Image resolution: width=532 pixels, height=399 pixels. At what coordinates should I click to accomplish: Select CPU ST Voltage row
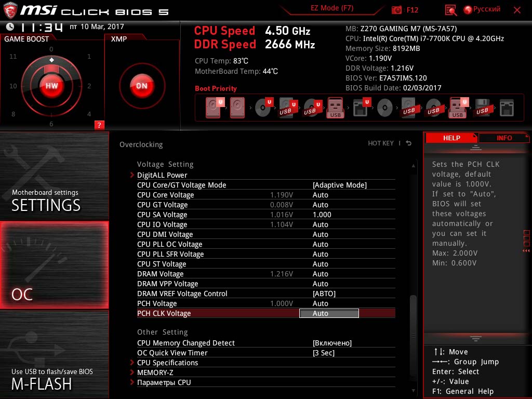click(x=266, y=264)
